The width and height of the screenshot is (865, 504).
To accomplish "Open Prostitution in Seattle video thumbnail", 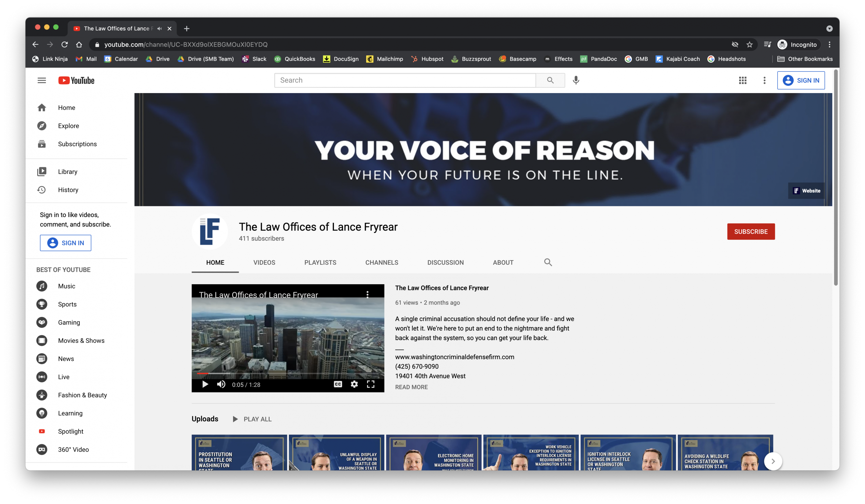I will tap(239, 453).
